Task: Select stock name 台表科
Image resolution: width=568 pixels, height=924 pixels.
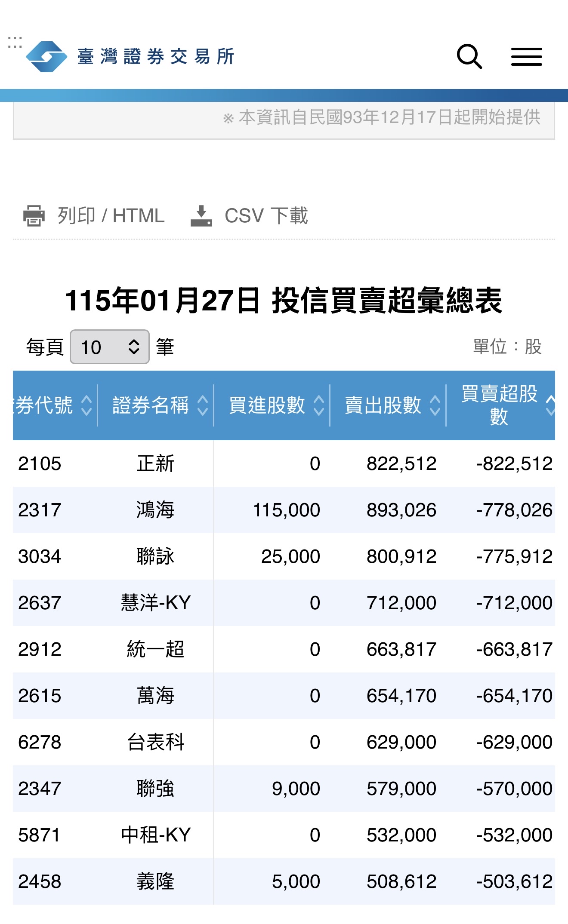Action: (x=155, y=742)
